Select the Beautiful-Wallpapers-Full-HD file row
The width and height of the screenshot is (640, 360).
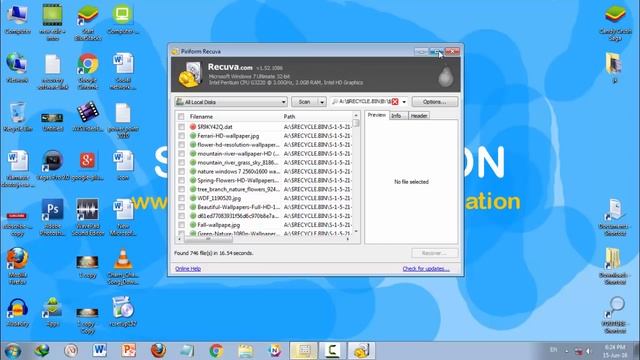(264, 207)
